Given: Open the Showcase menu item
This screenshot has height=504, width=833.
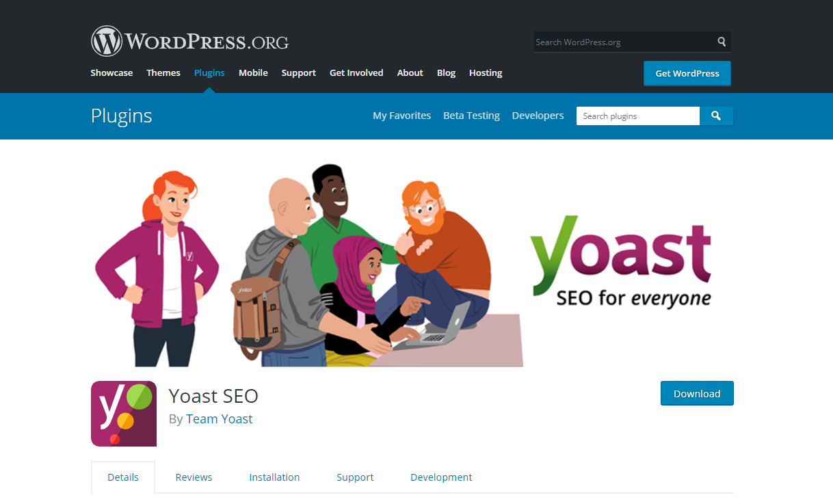Looking at the screenshot, I should point(111,72).
